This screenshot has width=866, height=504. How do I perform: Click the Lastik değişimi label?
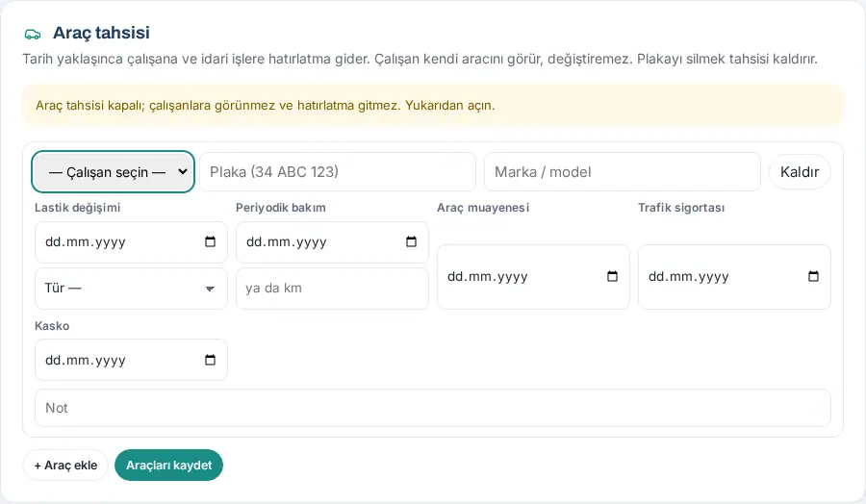(x=77, y=208)
